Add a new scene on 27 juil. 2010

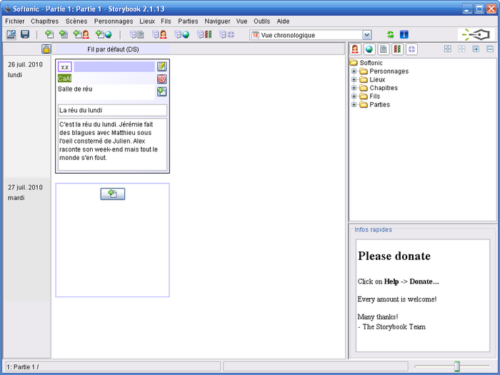point(113,194)
